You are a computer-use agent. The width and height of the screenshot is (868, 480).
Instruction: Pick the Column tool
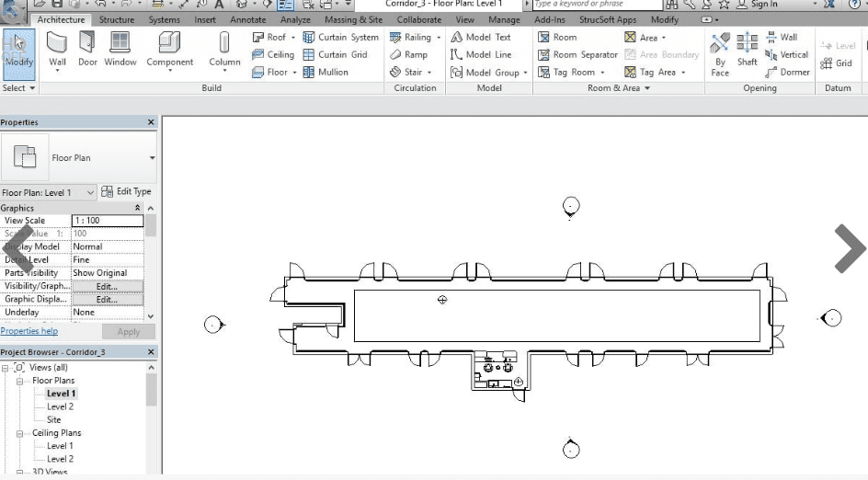[224, 50]
